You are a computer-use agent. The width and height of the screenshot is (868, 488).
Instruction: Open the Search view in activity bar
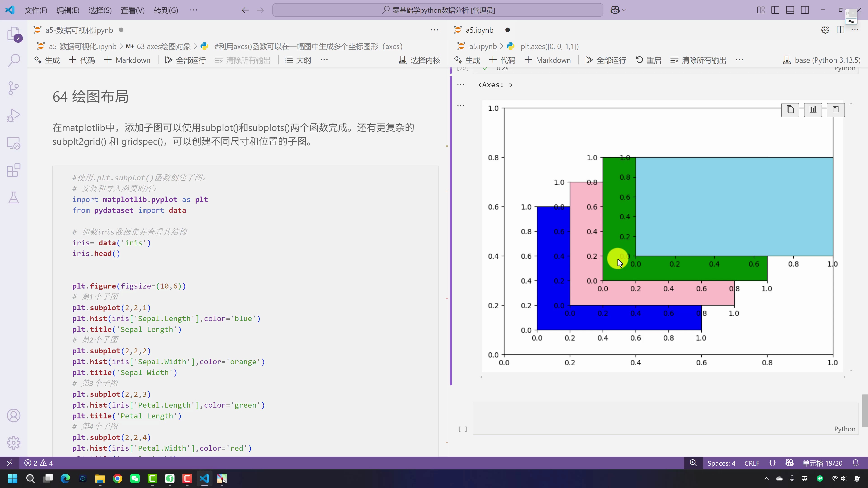tap(14, 61)
